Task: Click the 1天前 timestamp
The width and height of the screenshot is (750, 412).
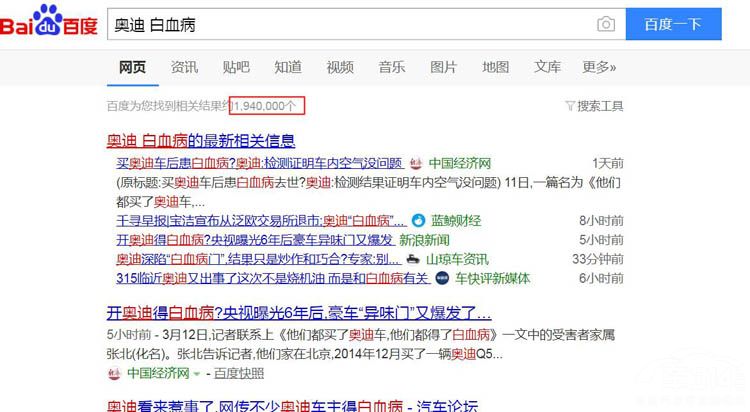Action: pyautogui.click(x=608, y=164)
